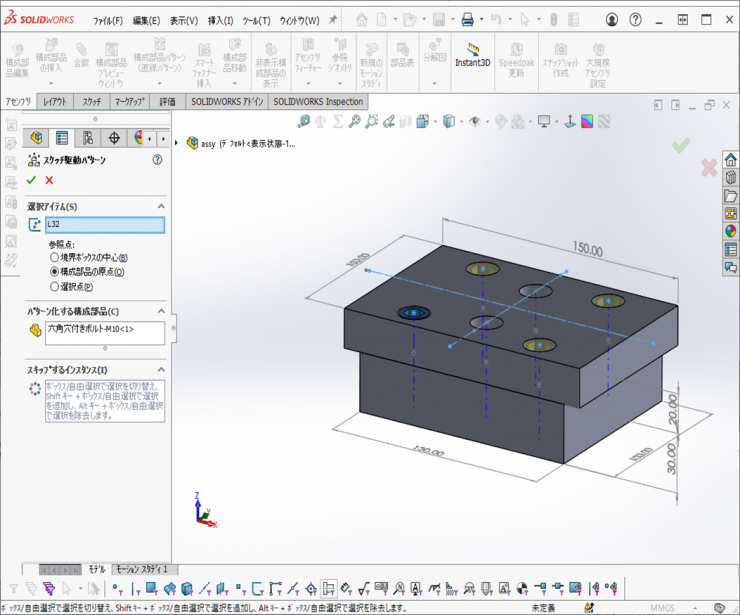
Task: Select the 構成部品の原点 radio option
Action: coord(55,272)
